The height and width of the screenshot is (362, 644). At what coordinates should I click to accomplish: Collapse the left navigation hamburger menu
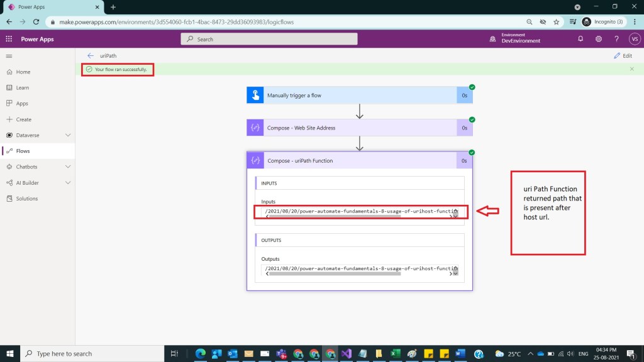coord(9,56)
